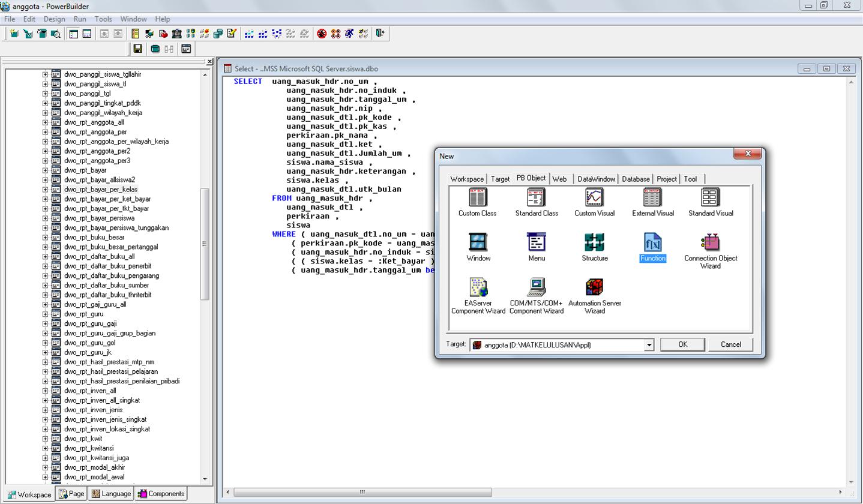Choose the Custom Class icon

[x=477, y=197]
